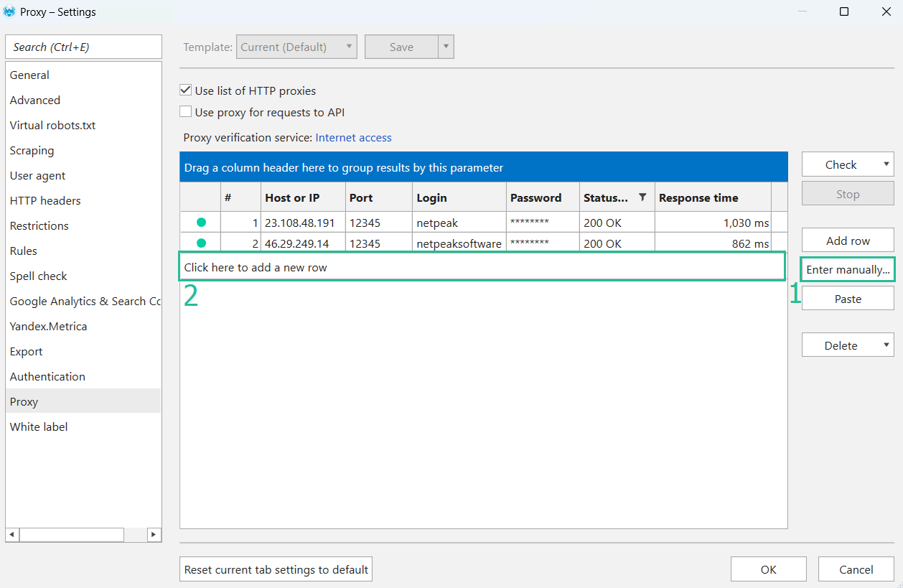The image size is (903, 588).
Task: Click login cell netpeaksoftware
Action: pos(459,243)
